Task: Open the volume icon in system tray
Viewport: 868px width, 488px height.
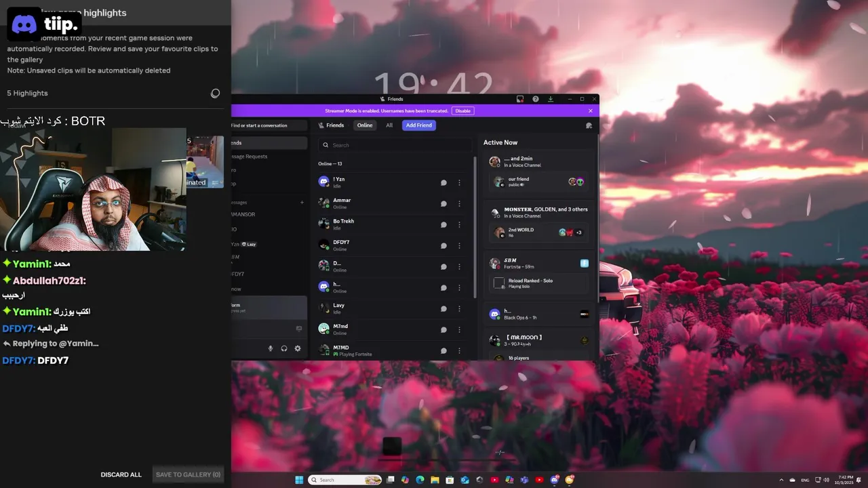Action: 827,480
